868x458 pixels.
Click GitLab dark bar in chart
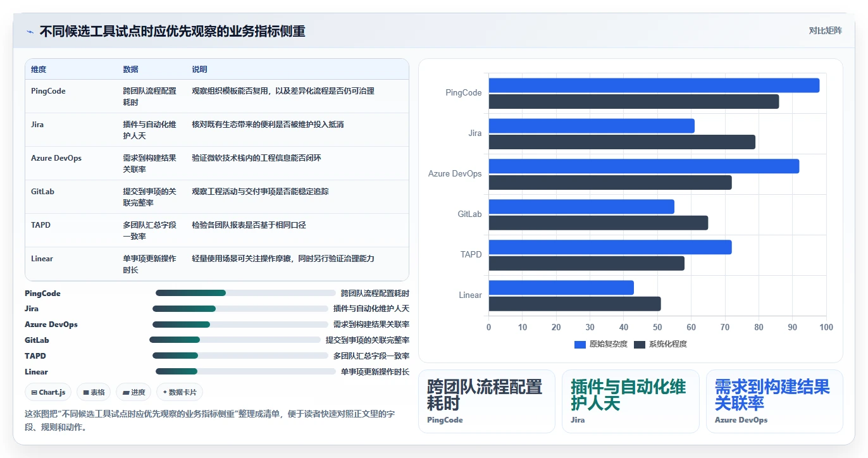click(598, 223)
